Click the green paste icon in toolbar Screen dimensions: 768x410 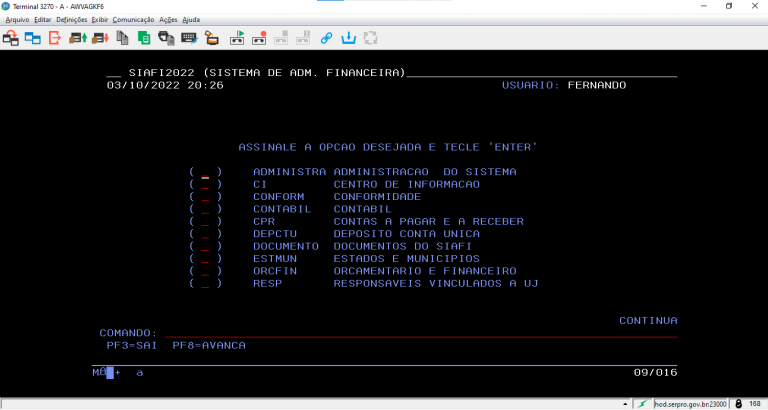144,38
